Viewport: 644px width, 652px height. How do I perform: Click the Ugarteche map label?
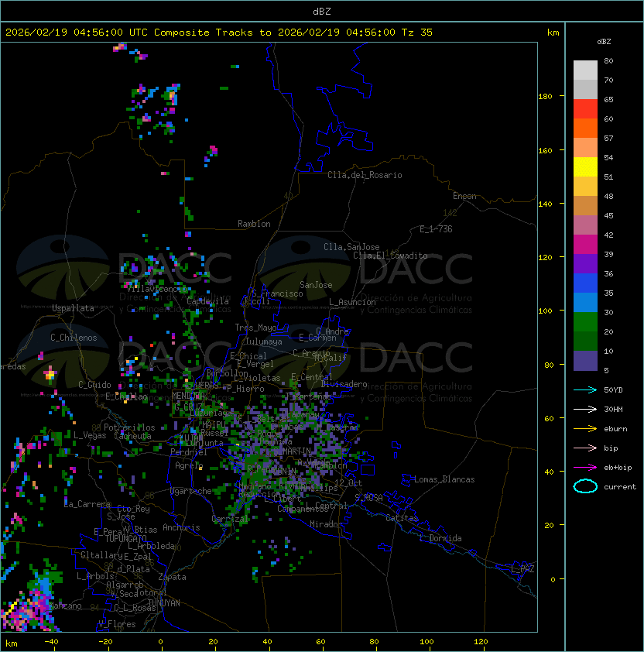click(x=191, y=491)
